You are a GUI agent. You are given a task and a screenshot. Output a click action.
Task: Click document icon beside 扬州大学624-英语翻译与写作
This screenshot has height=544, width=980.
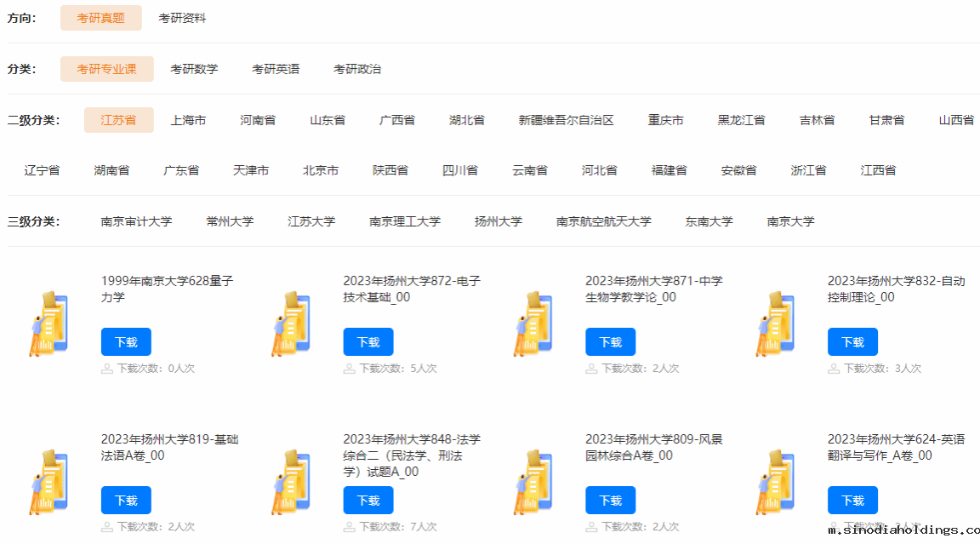(775, 482)
